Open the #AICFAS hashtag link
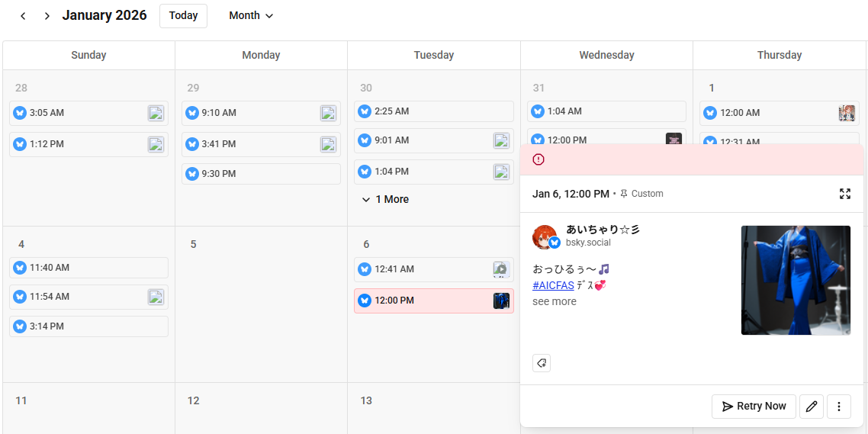The width and height of the screenshot is (868, 434). click(553, 285)
